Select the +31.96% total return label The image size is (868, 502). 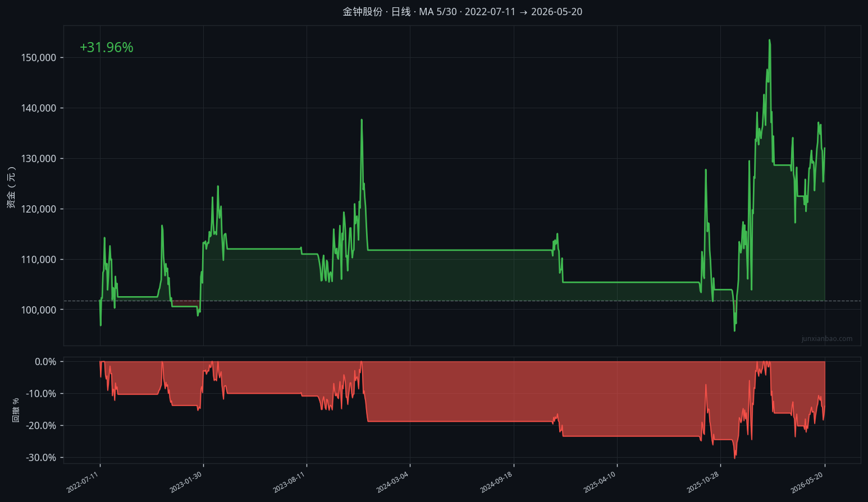click(x=107, y=48)
